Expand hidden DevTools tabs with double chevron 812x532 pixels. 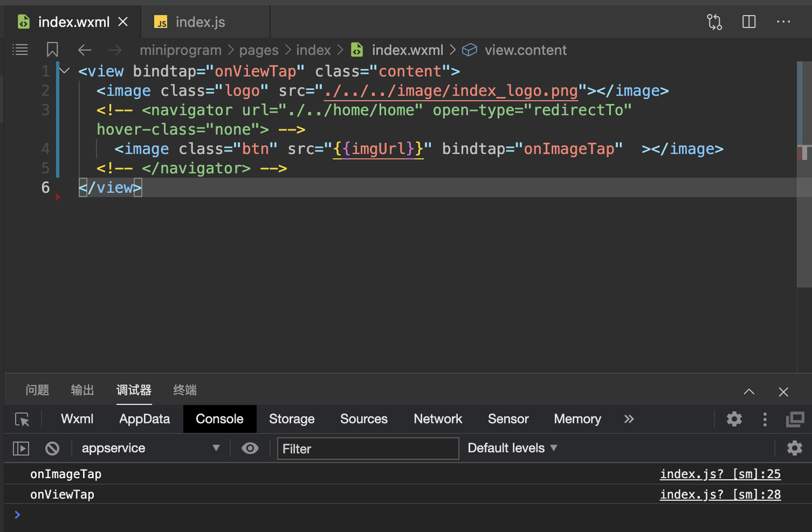629,419
